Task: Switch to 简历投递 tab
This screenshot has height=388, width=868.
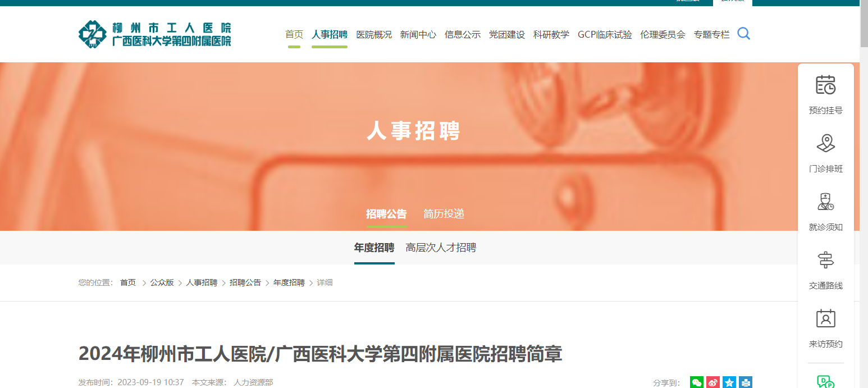Action: (x=444, y=214)
